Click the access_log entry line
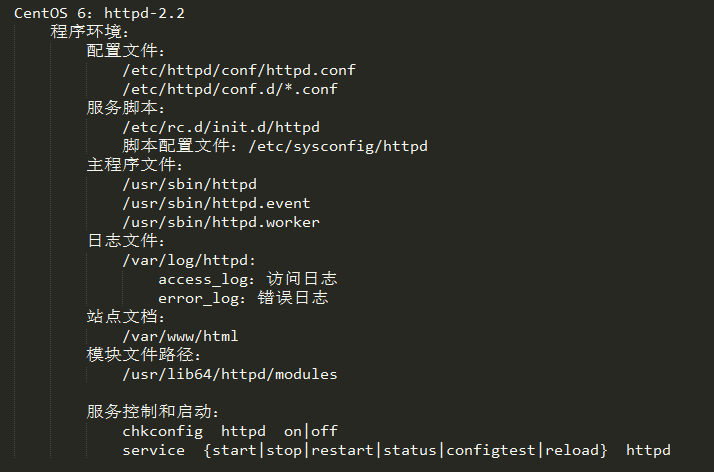 tap(248, 279)
